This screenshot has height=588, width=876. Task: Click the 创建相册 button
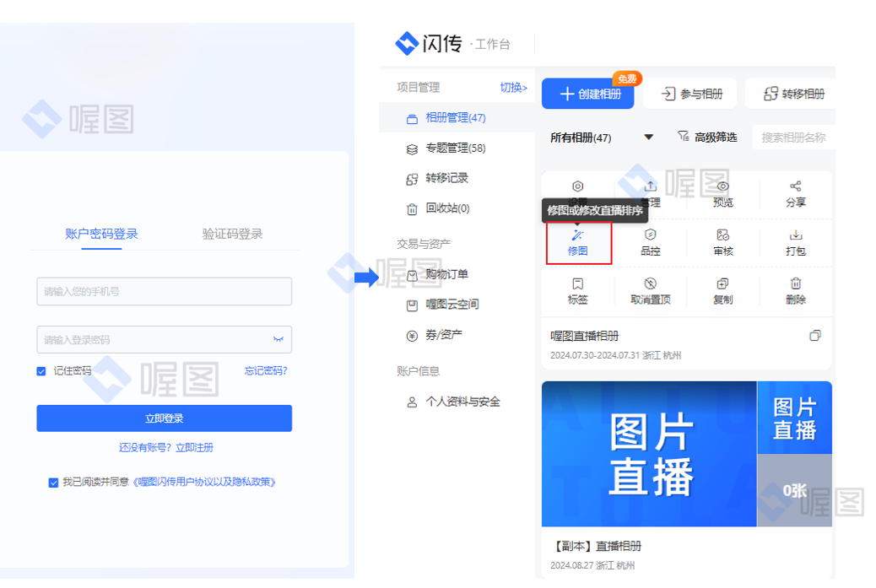[587, 94]
